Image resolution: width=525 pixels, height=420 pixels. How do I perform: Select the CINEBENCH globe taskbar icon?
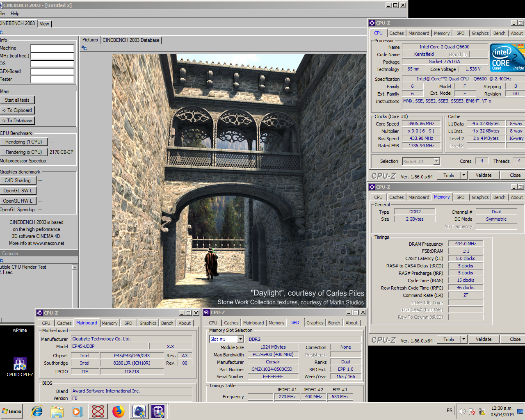(x=139, y=411)
